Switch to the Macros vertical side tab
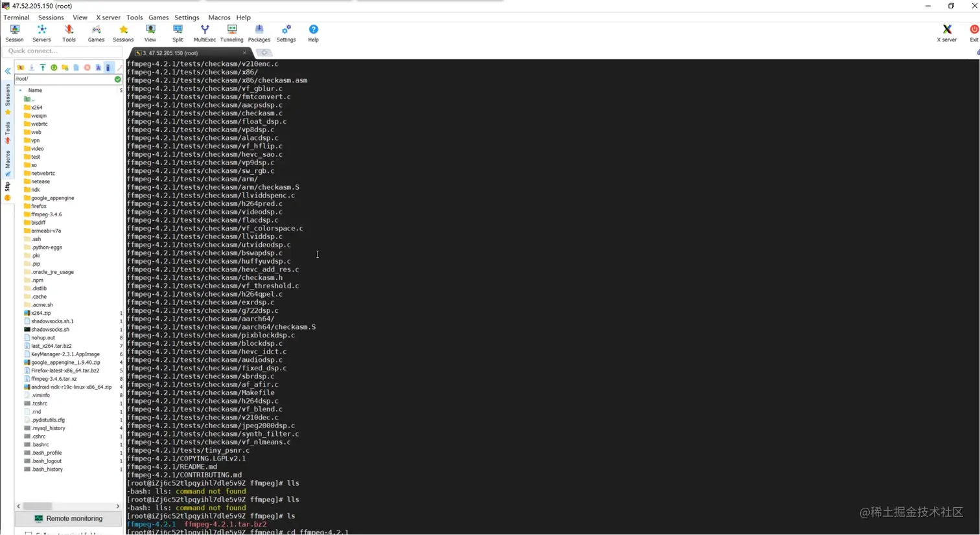Viewport: 980px width, 535px height. point(8,163)
